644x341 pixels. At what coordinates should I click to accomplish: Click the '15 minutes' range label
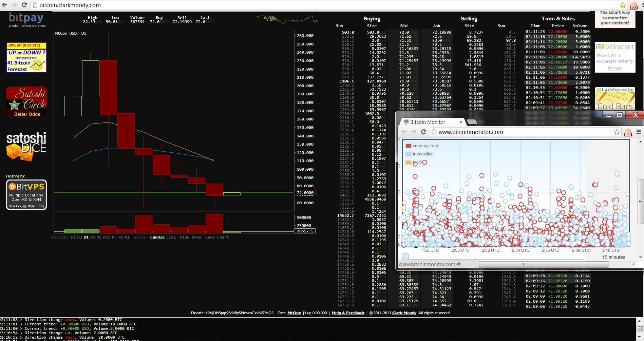[613, 257]
